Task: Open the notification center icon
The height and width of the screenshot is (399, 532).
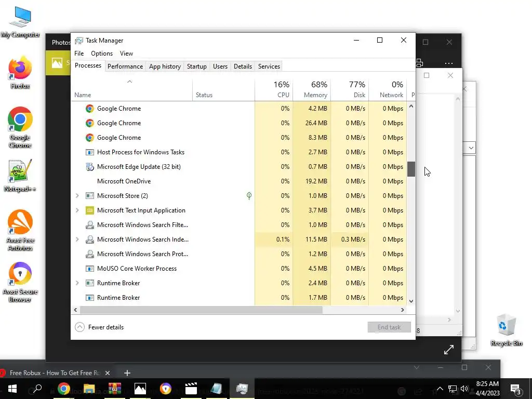Action: [515, 389]
